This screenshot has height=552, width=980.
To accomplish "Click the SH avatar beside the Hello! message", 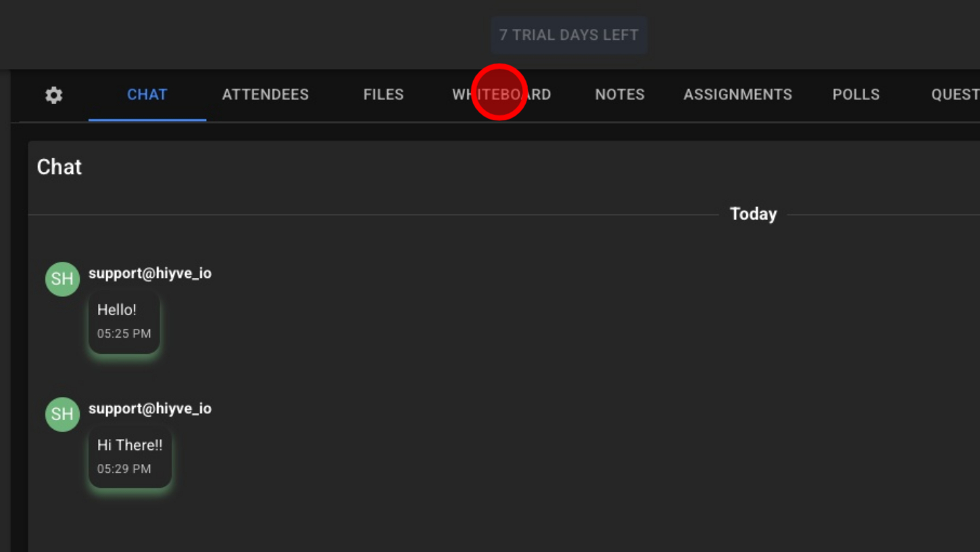I will 62,279.
